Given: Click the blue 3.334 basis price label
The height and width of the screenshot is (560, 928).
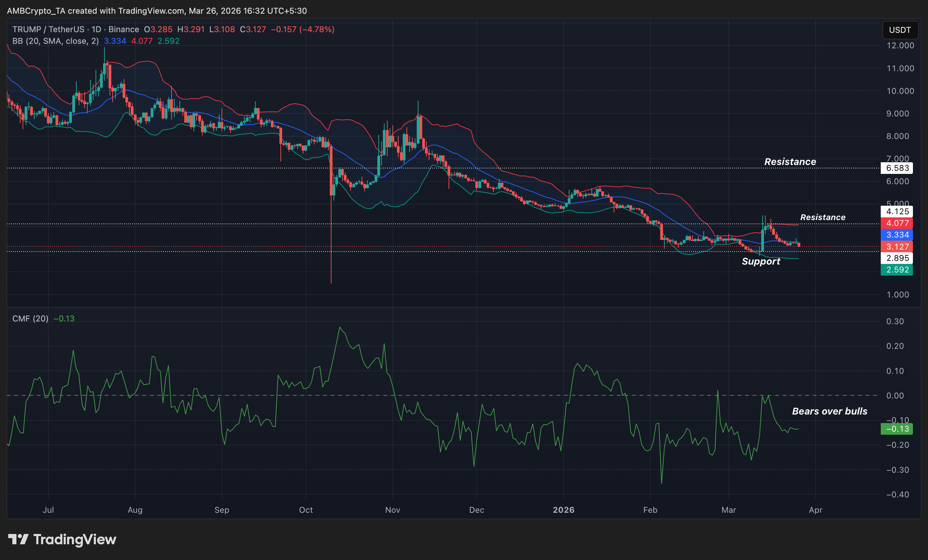Looking at the screenshot, I should tap(897, 235).
